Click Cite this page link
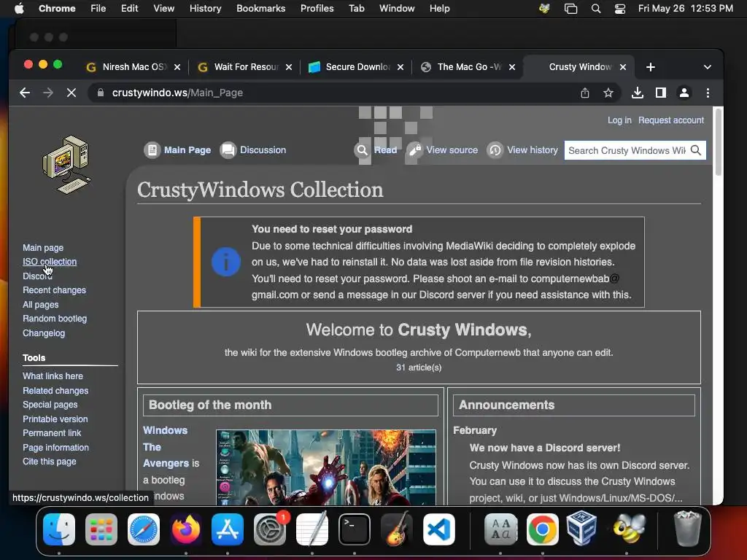747x560 pixels. point(50,462)
